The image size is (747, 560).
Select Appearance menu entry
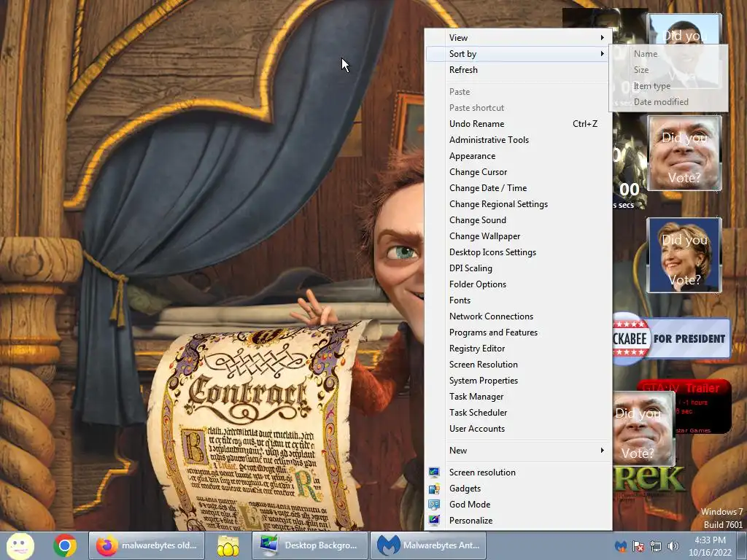(518, 156)
